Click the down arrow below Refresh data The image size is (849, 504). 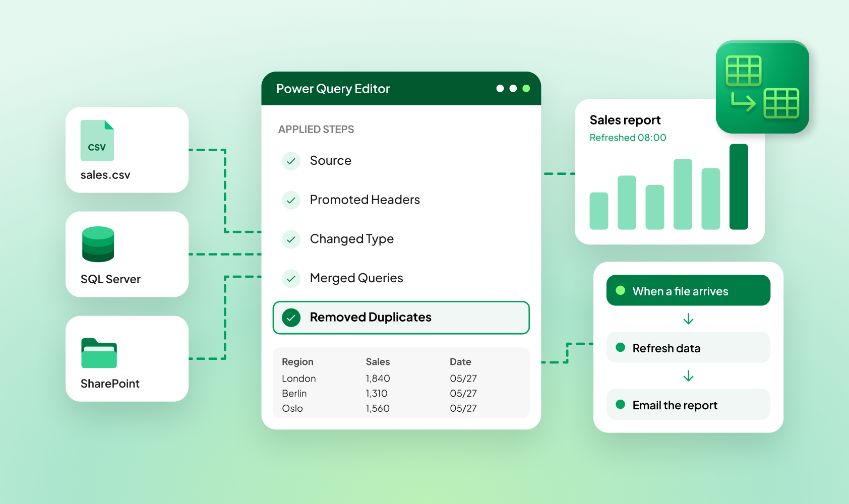pos(688,376)
